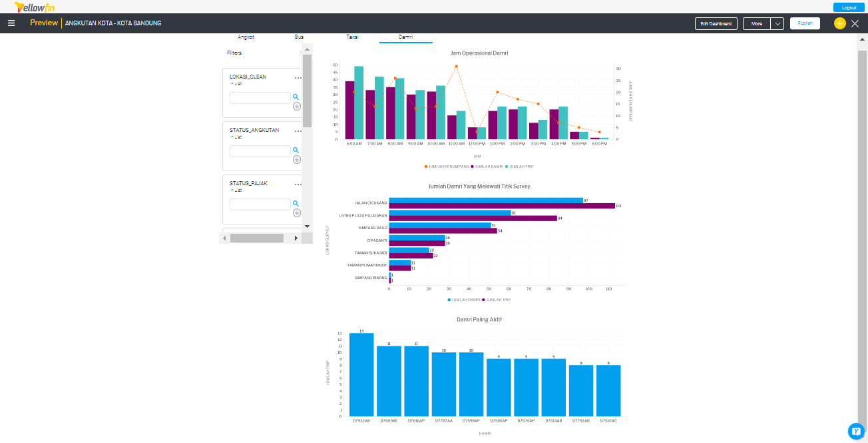Click the 6:00 AM teal trip bar
Image resolution: width=868 pixels, height=443 pixels.
coord(359,103)
